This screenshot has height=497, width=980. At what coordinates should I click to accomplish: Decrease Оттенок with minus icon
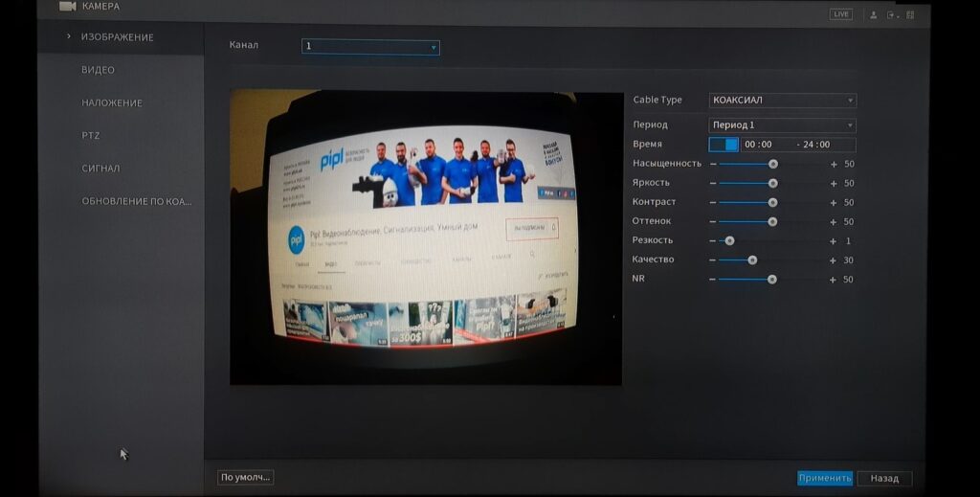[712, 222]
